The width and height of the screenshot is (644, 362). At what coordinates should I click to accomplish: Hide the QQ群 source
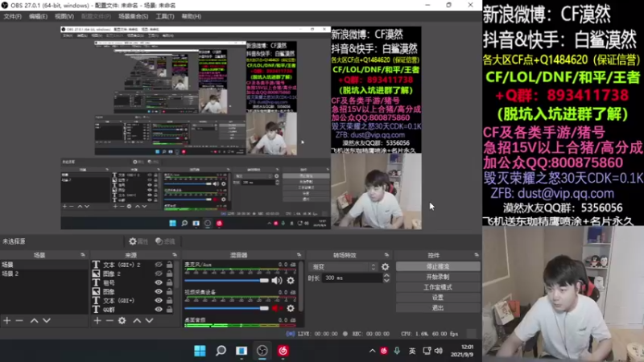[159, 309]
